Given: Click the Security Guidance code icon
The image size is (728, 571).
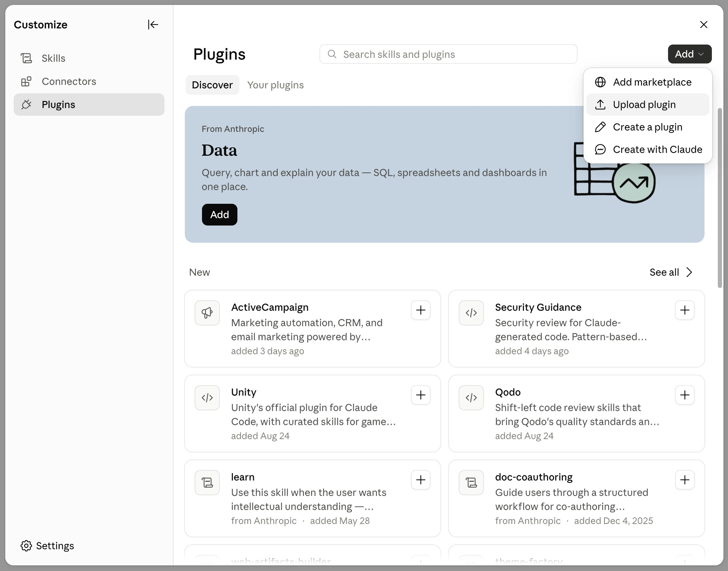Looking at the screenshot, I should tap(471, 313).
